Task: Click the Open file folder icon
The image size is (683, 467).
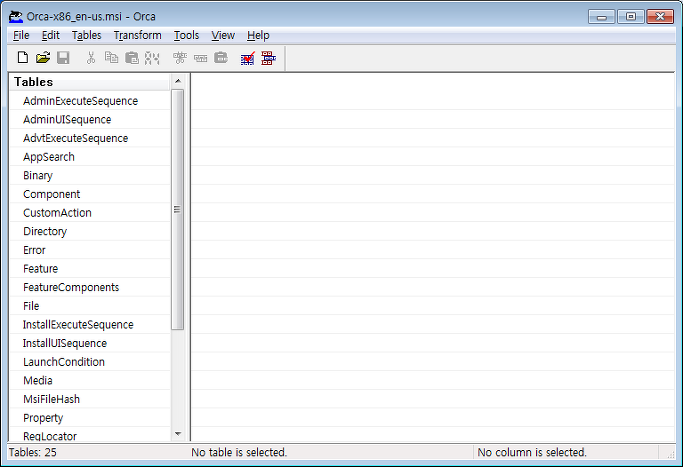Action: coord(43,58)
